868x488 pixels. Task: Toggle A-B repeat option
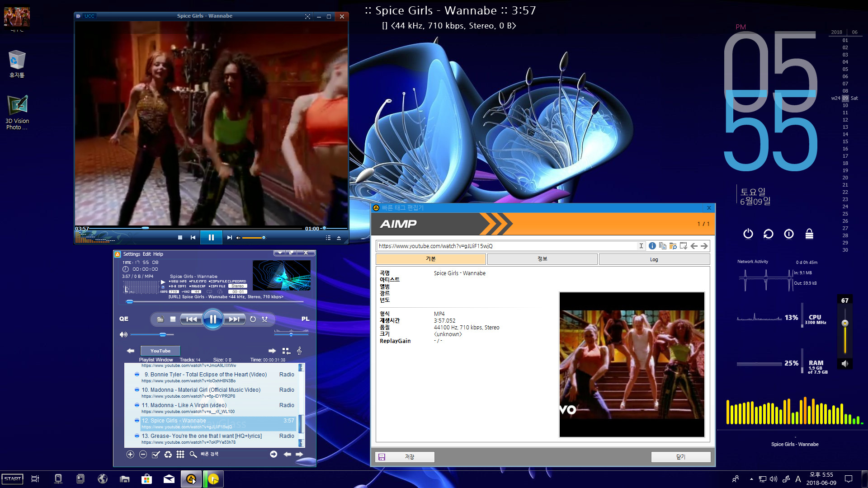click(178, 286)
